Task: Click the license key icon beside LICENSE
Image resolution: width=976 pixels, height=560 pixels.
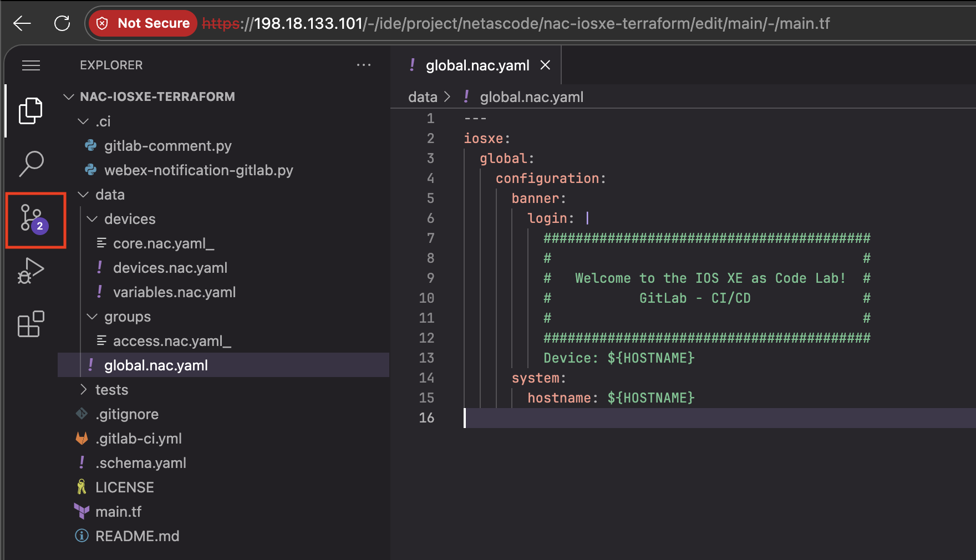Action: [82, 487]
